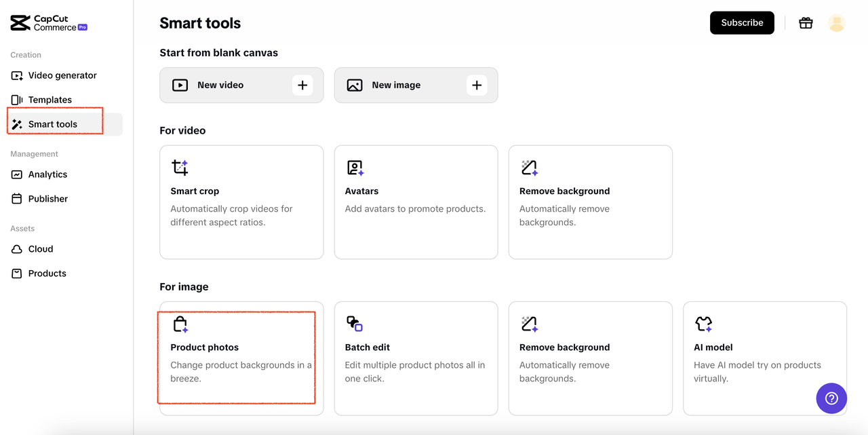The width and height of the screenshot is (868, 435).
Task: Open the Analytics page
Action: point(47,174)
